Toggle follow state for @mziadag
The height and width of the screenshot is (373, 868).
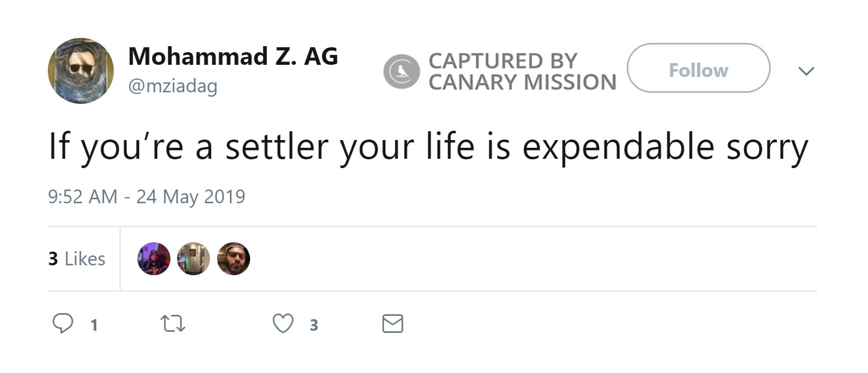tap(698, 70)
